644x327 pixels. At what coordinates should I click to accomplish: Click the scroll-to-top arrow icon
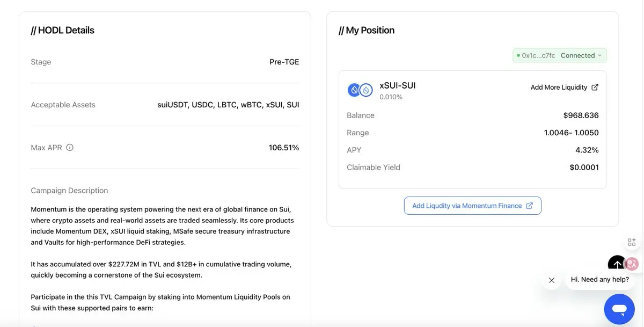click(x=617, y=264)
